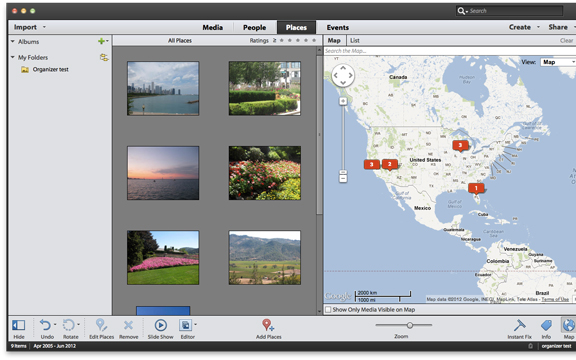The image size is (576, 360).
Task: Select the All Places header
Action: (x=180, y=40)
